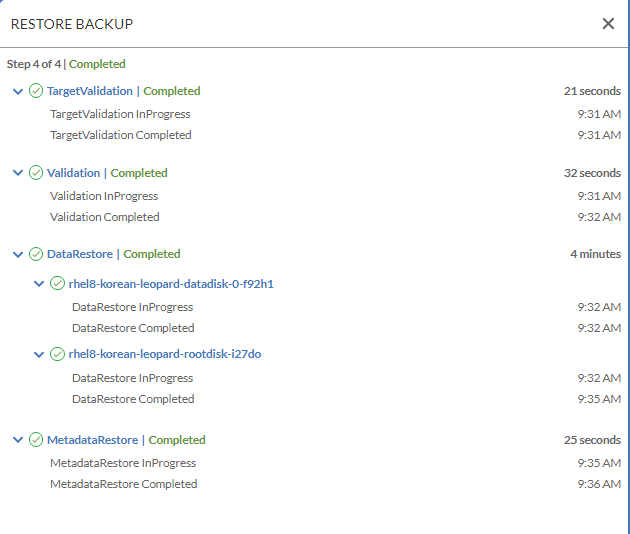Click checkmark icon beside rootdisk-i27do

[x=57, y=354]
